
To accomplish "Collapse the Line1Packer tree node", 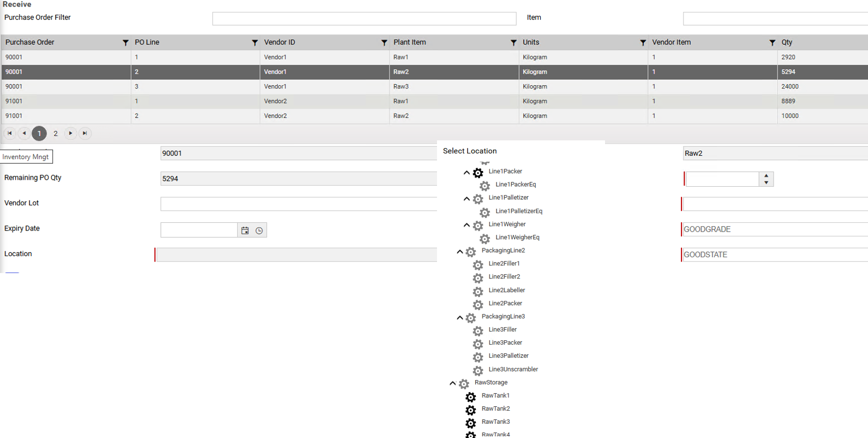I will coord(466,173).
